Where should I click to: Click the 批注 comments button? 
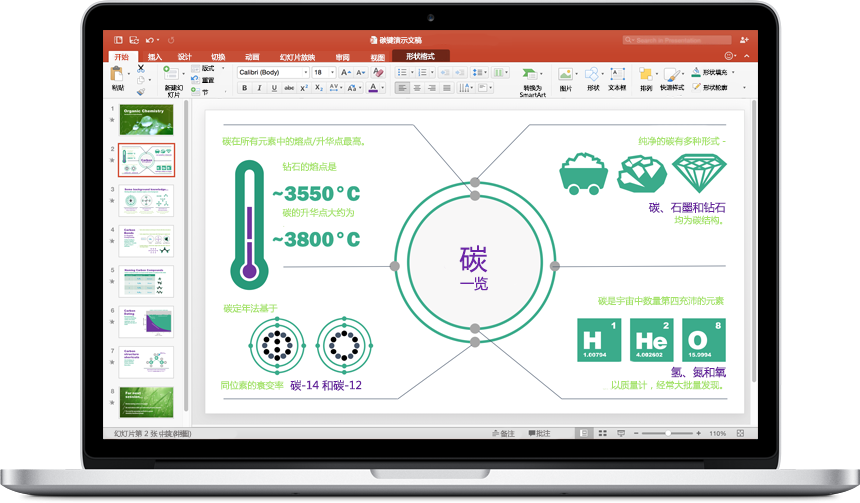click(539, 433)
